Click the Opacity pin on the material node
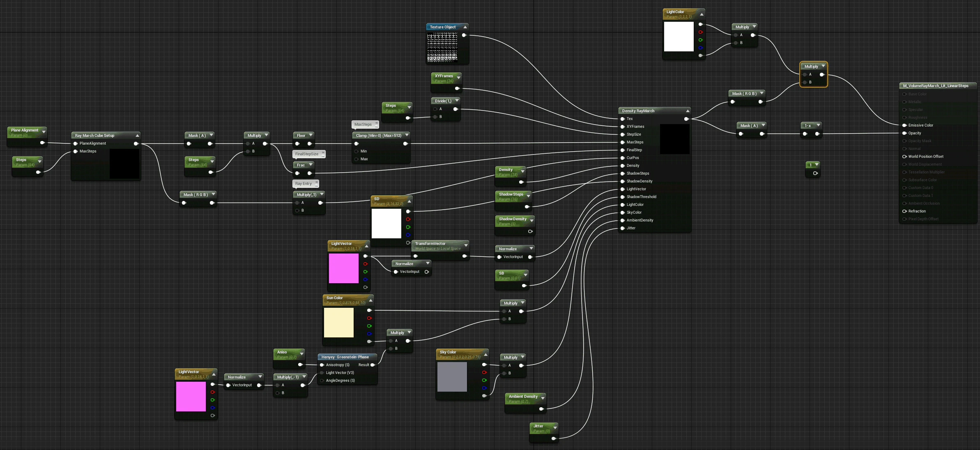 coord(904,133)
